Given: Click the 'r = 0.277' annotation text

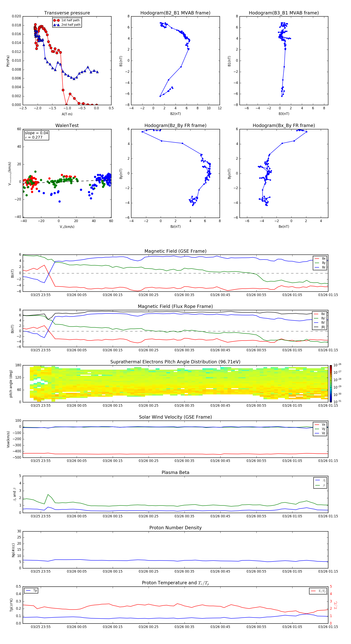Looking at the screenshot, I should (34, 137).
